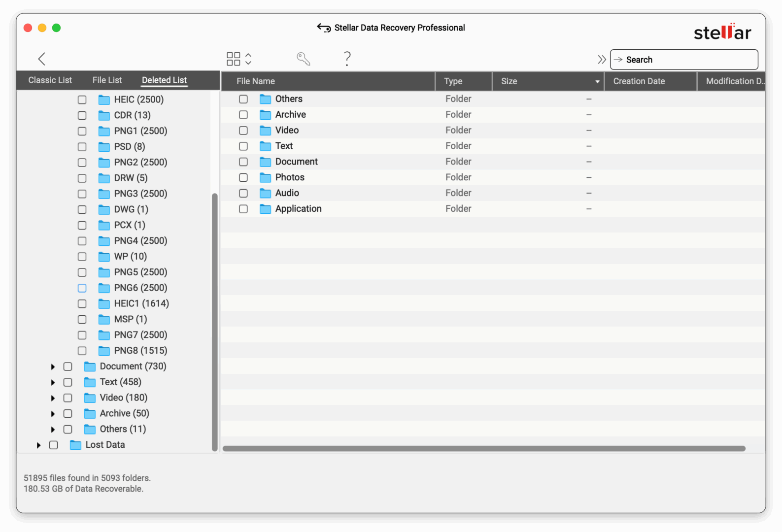Click the Video folder icon in file list

tap(266, 131)
